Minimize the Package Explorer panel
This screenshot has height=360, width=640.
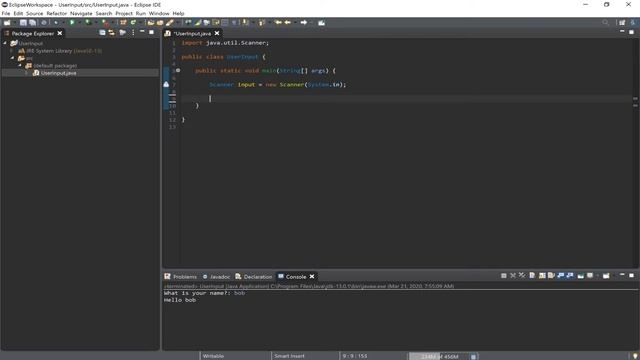click(142, 32)
